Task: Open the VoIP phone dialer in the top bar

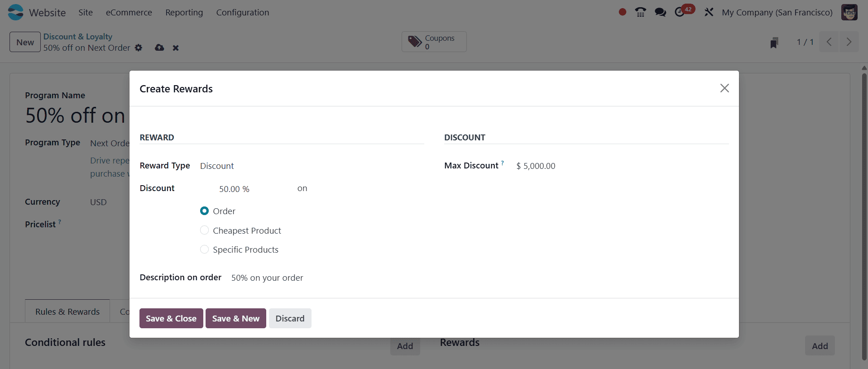Action: click(x=640, y=12)
